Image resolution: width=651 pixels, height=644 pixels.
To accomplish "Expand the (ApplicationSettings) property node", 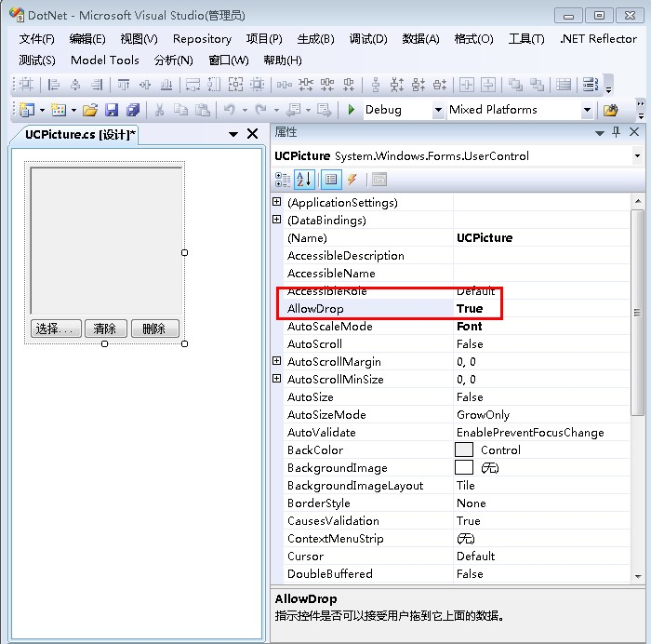I will 276,202.
